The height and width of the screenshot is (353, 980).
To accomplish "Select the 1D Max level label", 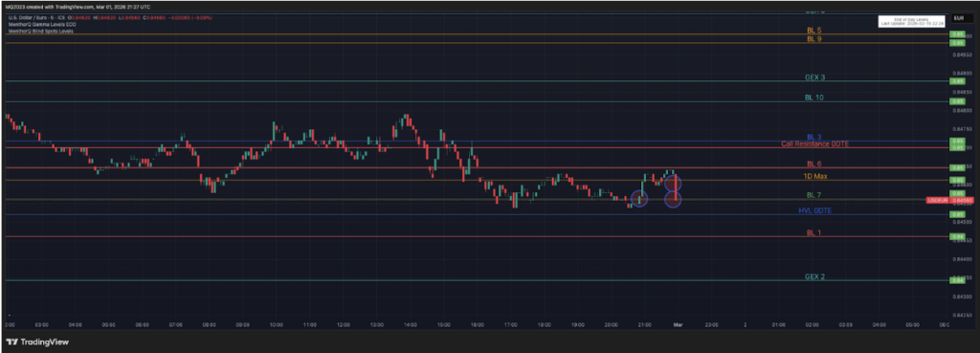I will point(815,177).
